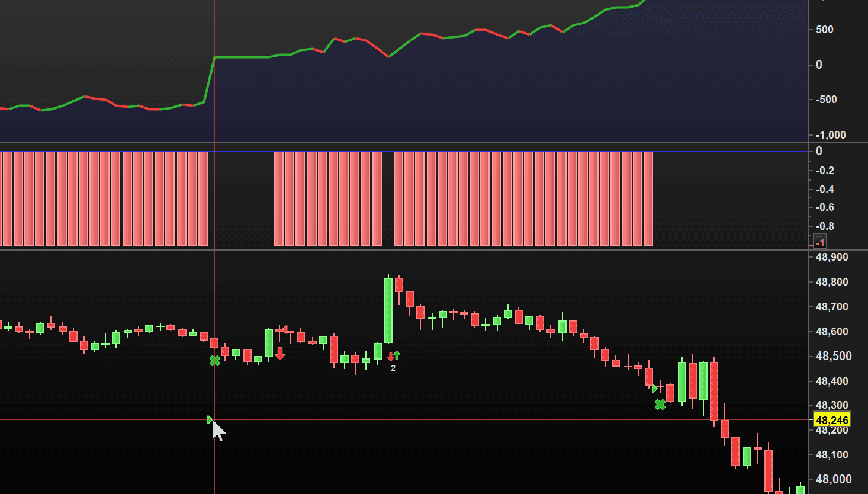Click the -0.4 histogram axis label
Viewport: 868px width, 494px height.
point(825,190)
